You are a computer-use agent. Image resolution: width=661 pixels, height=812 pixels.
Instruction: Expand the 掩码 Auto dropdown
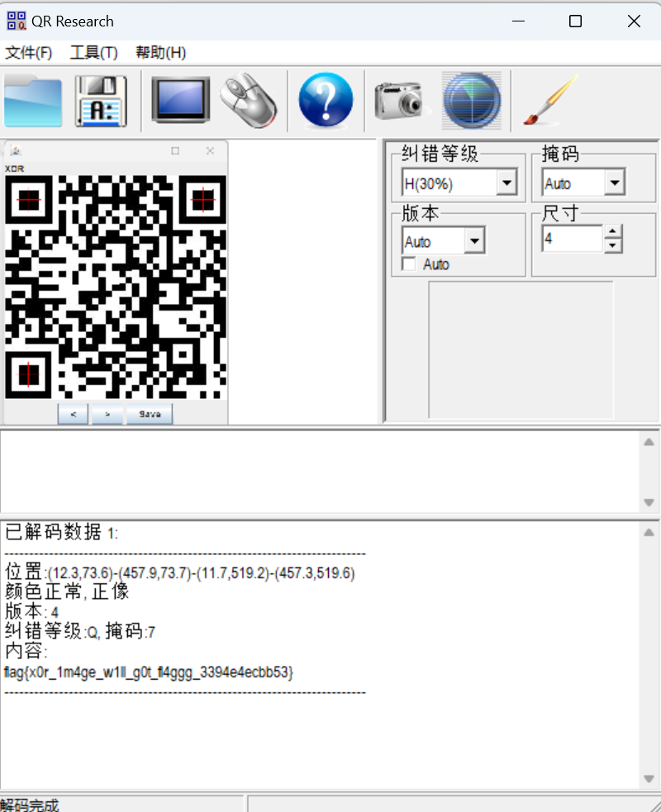(615, 183)
